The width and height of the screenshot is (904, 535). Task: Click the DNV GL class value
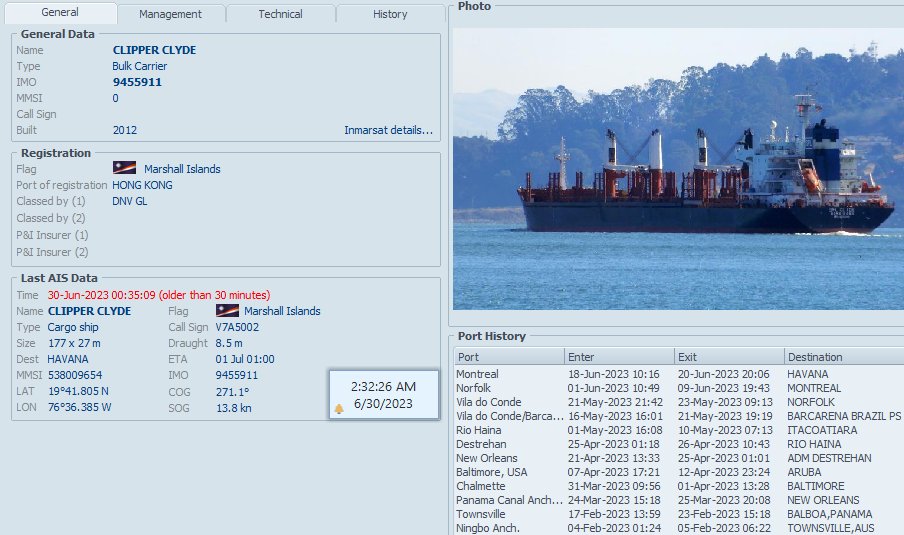click(130, 201)
